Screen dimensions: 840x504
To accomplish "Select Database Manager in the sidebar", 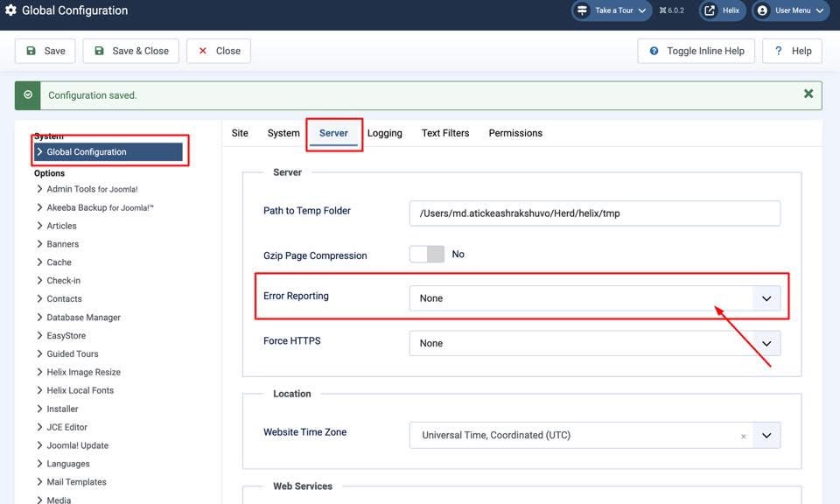I will click(x=84, y=318).
